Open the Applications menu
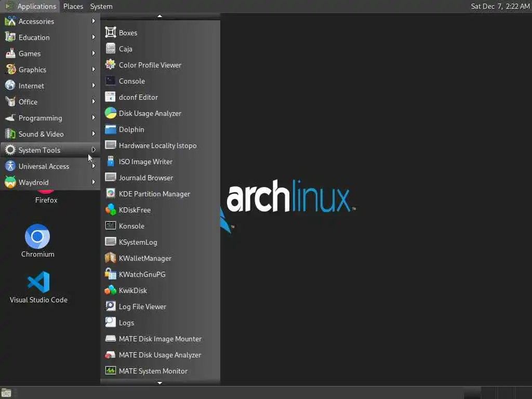 (31, 6)
